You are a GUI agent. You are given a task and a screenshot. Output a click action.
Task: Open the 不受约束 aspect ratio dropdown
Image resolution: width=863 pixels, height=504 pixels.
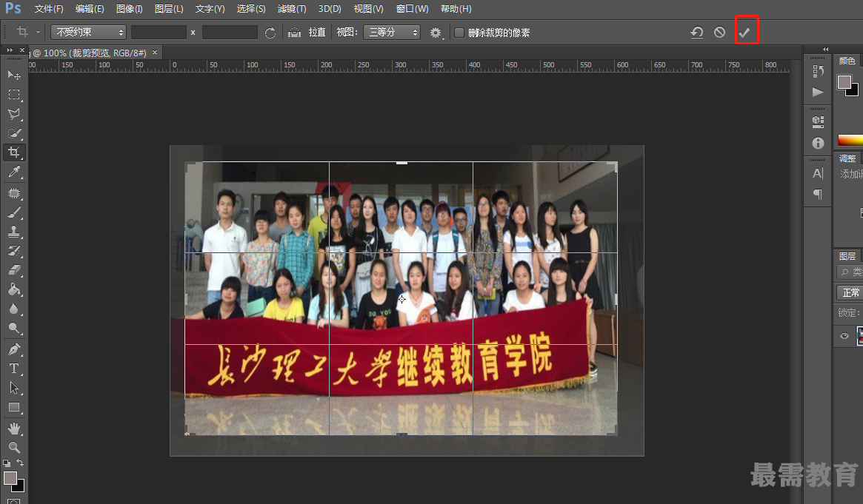tap(88, 33)
